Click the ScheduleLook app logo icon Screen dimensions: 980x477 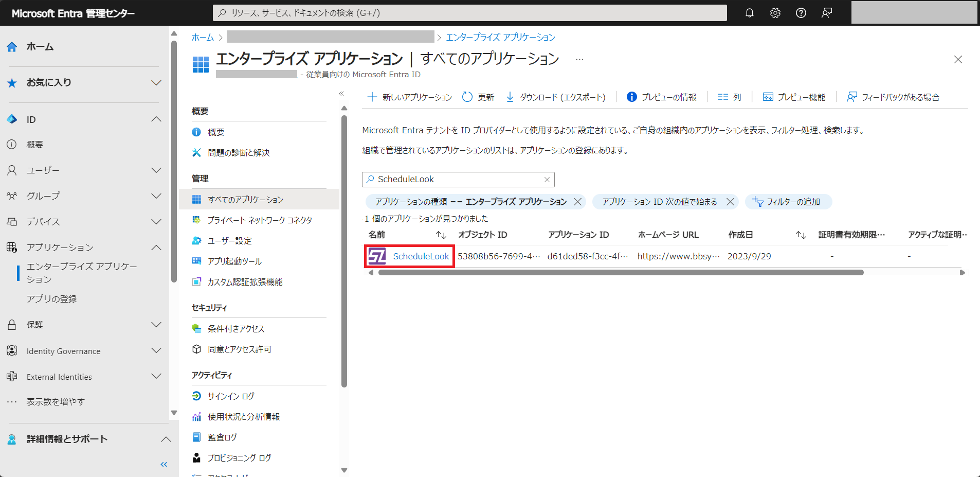(377, 256)
